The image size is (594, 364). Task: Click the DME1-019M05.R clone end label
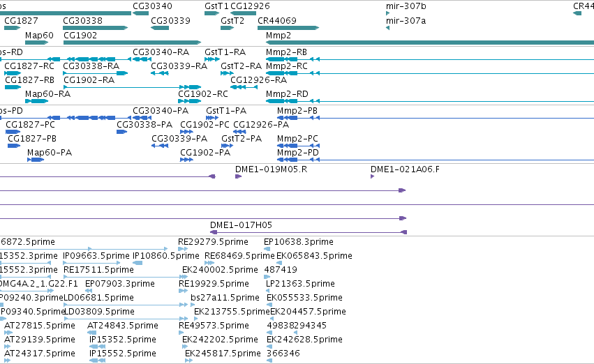[272, 169]
